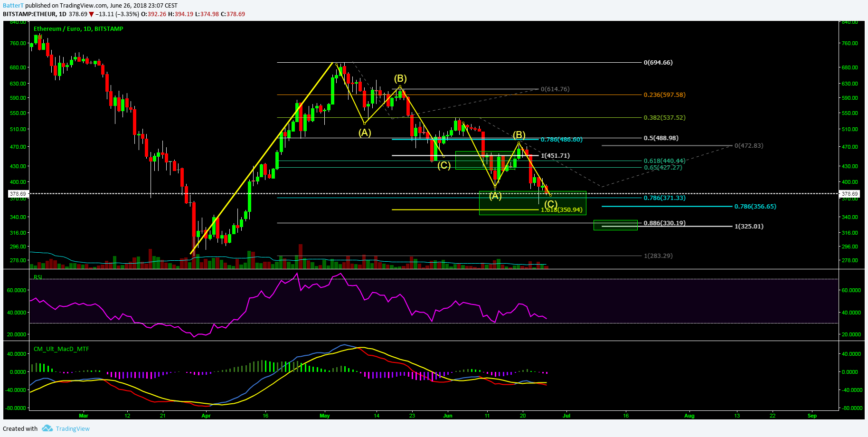Click the Apr label on the date axis
The height and width of the screenshot is (437, 868).
click(x=206, y=416)
